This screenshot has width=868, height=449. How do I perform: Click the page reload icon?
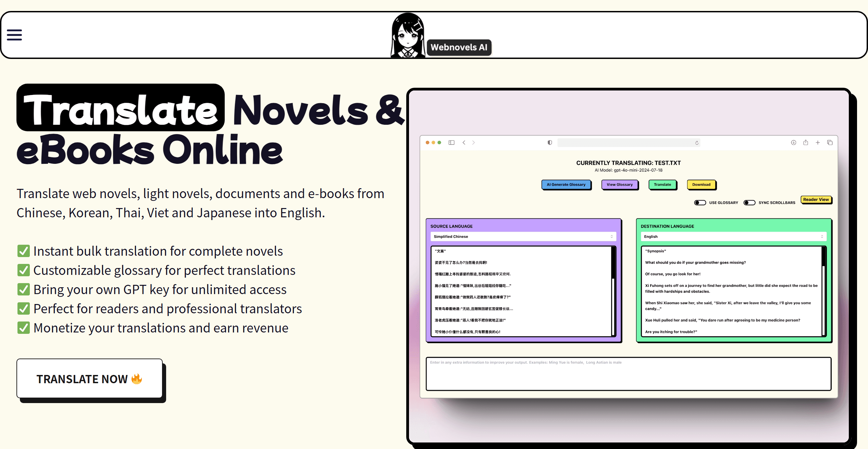coord(697,143)
